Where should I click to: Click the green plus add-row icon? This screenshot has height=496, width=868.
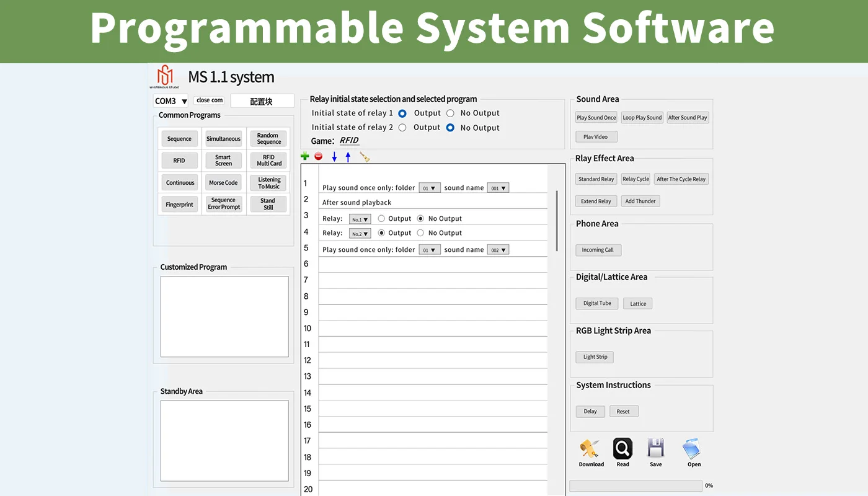[304, 157]
